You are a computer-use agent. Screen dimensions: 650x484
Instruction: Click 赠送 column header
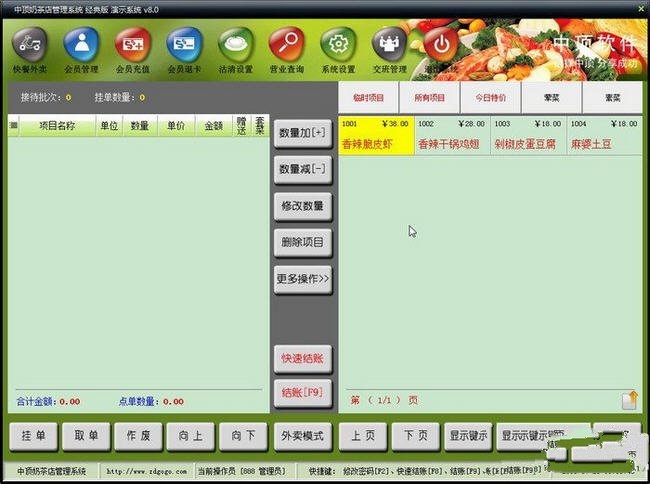point(242,126)
